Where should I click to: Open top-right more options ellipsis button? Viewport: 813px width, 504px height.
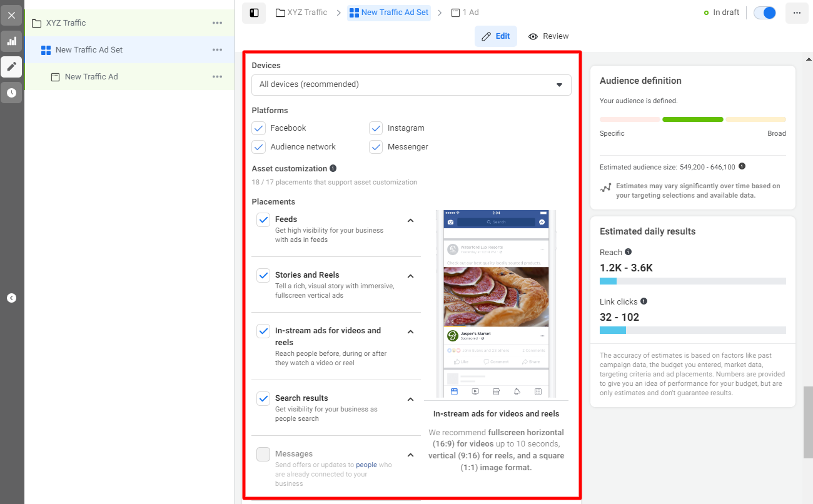(797, 13)
